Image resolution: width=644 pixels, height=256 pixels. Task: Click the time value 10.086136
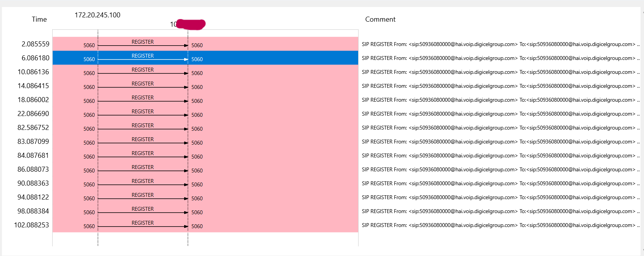click(33, 72)
